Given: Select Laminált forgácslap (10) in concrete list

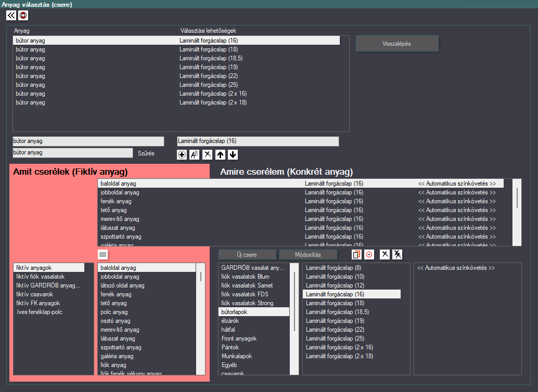Looking at the screenshot, I should [x=352, y=277].
